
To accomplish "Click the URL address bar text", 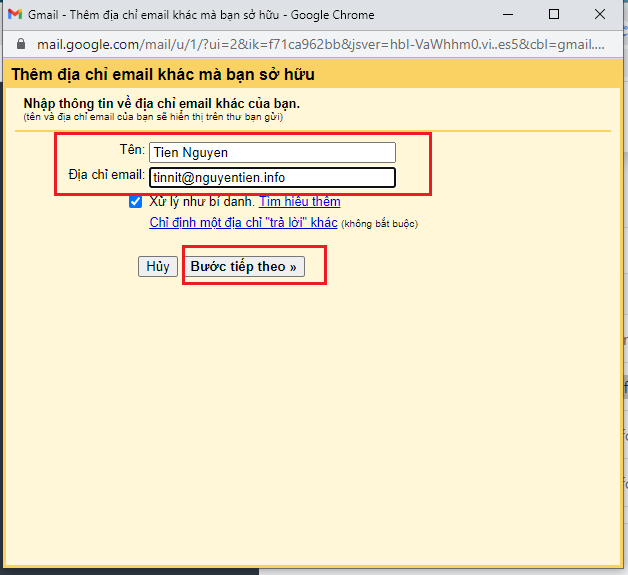I will pyautogui.click(x=320, y=44).
